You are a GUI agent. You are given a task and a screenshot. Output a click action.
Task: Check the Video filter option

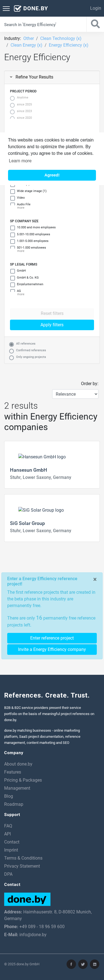point(12,198)
